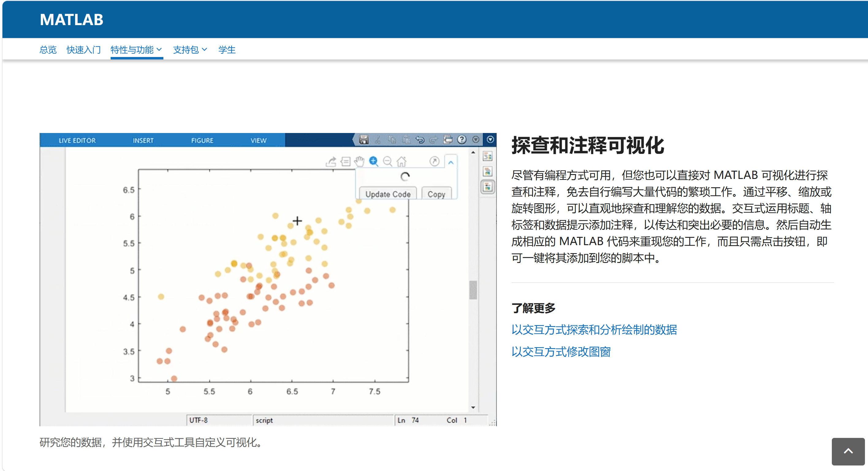Collapse the code panel with the blue chevron
This screenshot has height=471, width=868.
point(451,163)
